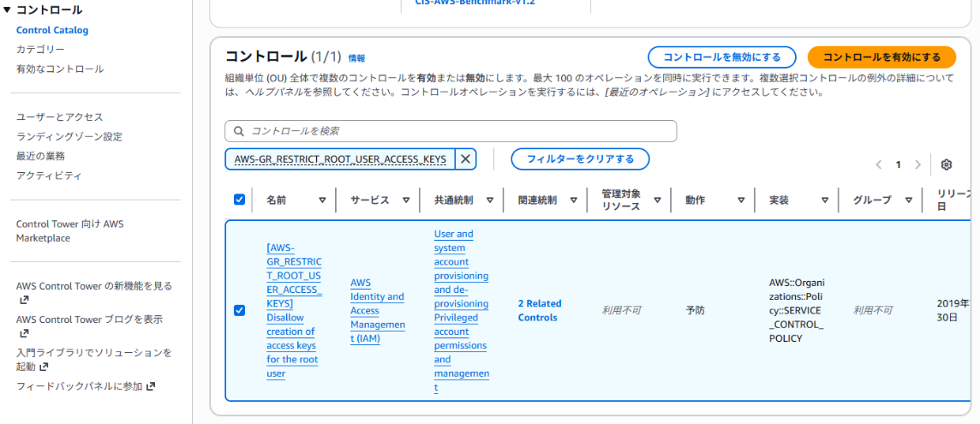The image size is (980, 424).
Task: Click コントロールを無効にする button
Action: [722, 57]
